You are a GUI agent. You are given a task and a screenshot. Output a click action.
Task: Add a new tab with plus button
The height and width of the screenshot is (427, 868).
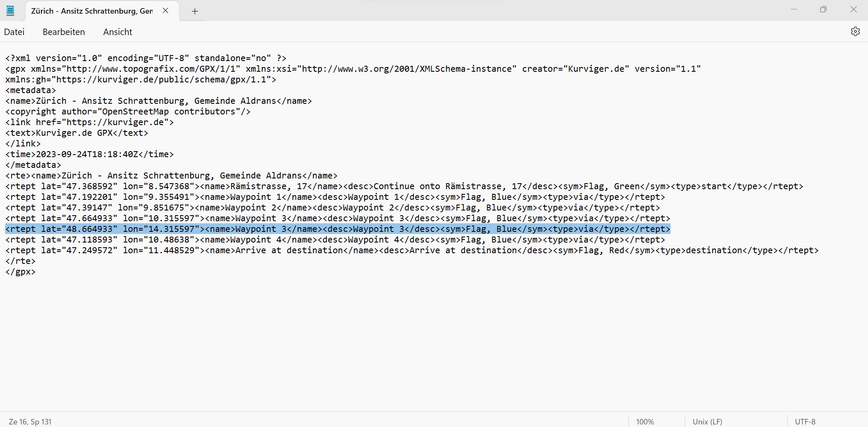195,12
